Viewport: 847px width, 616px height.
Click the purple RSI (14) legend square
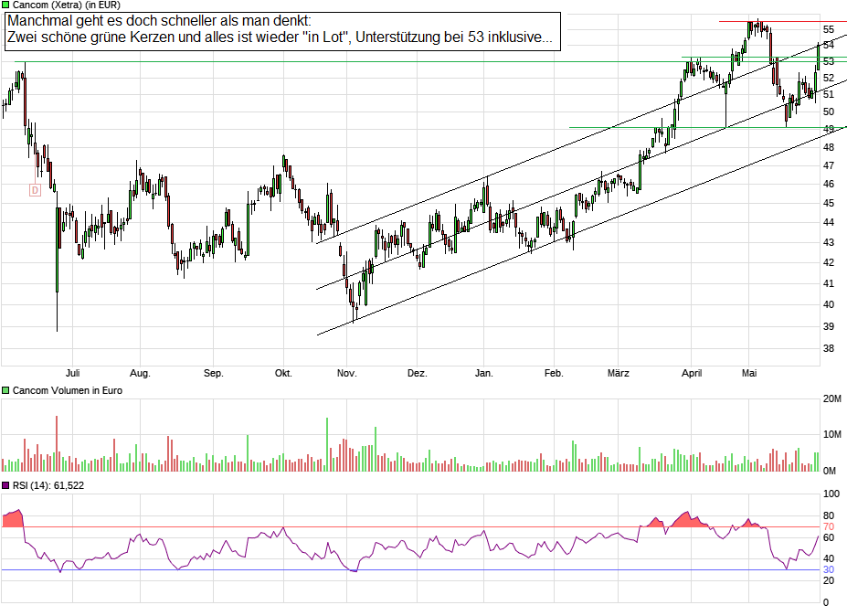(x=6, y=485)
